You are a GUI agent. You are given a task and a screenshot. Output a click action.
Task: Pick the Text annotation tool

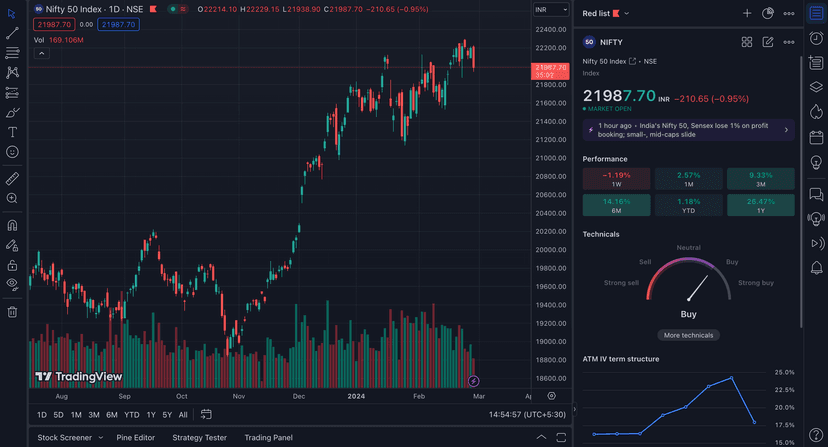pyautogui.click(x=12, y=132)
